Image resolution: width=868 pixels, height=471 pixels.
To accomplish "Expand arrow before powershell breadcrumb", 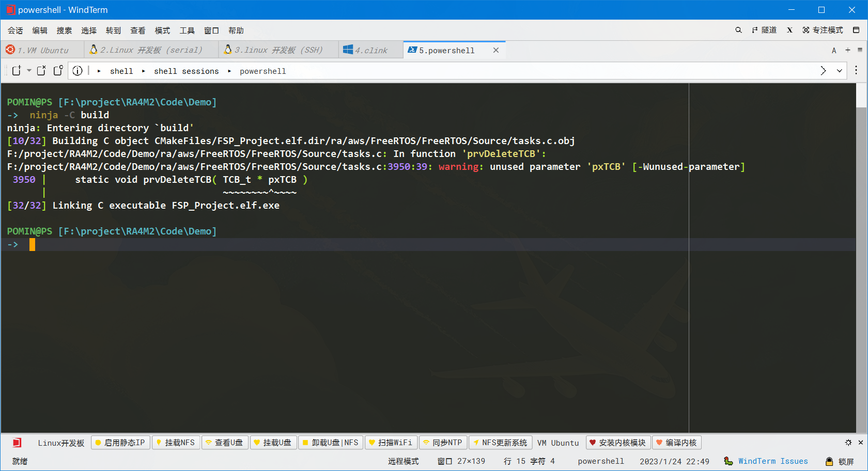I will point(229,71).
